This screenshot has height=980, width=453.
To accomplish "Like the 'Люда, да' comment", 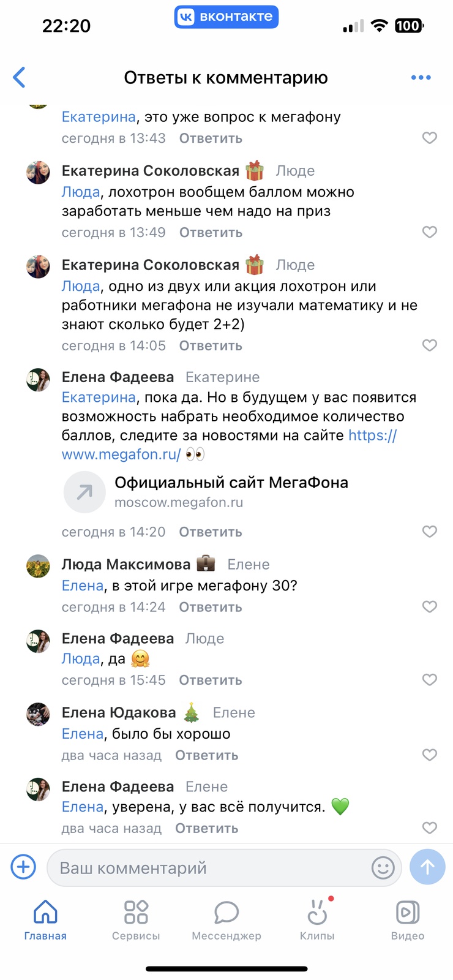I will [430, 680].
